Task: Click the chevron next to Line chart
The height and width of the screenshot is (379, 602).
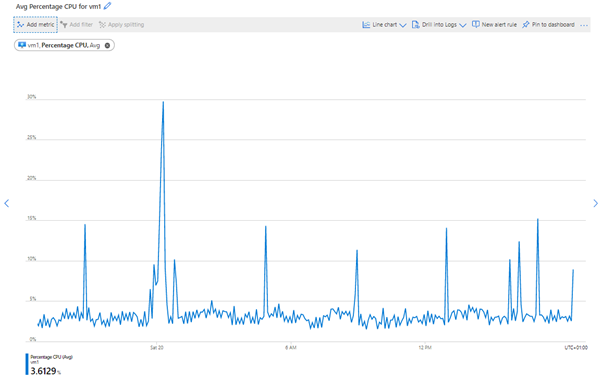Action: coord(403,25)
